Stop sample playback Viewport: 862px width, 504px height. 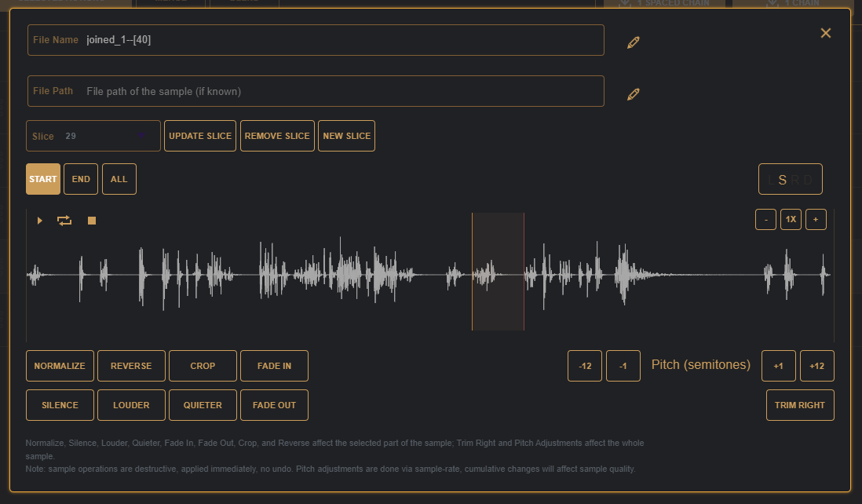tap(92, 221)
